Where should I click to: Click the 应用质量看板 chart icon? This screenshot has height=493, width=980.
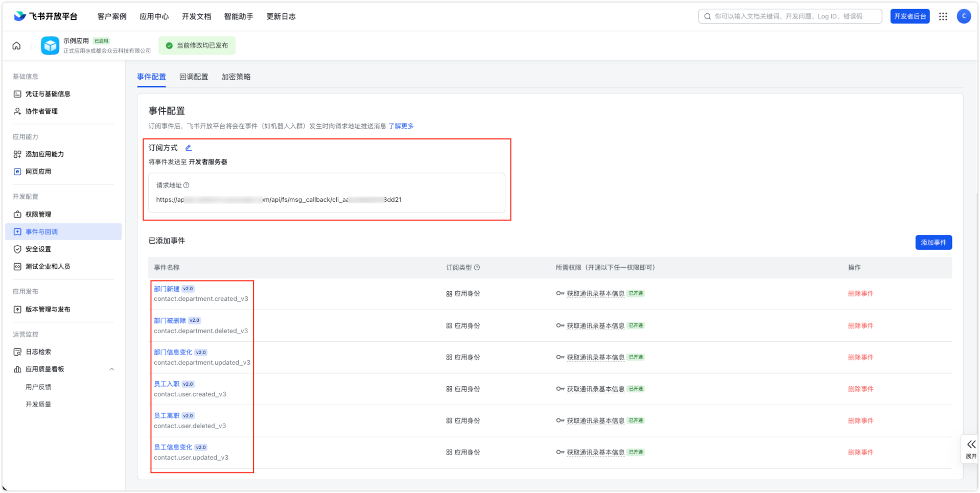[x=17, y=369]
